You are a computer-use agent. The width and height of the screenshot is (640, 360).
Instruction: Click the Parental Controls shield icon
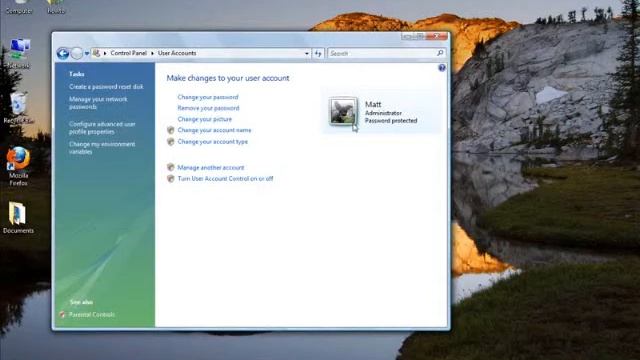[62, 315]
